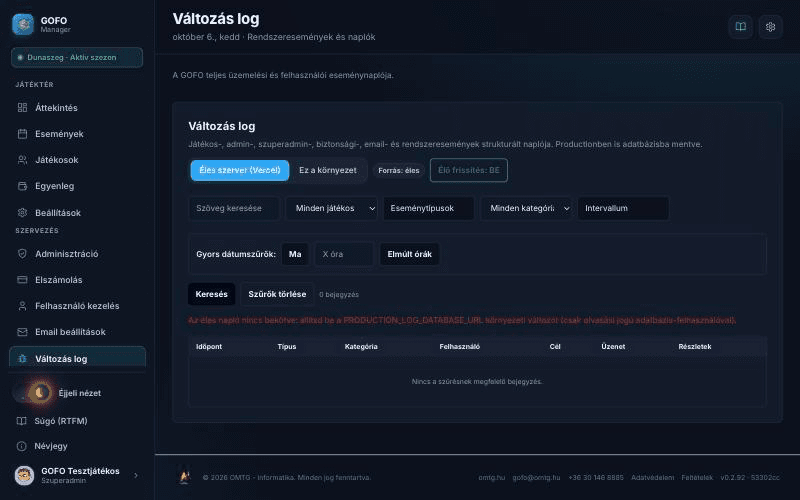Image resolution: width=800 pixels, height=500 pixels.
Task: Click the GOFO Tesztjátékos avatar
Action: tap(24, 475)
